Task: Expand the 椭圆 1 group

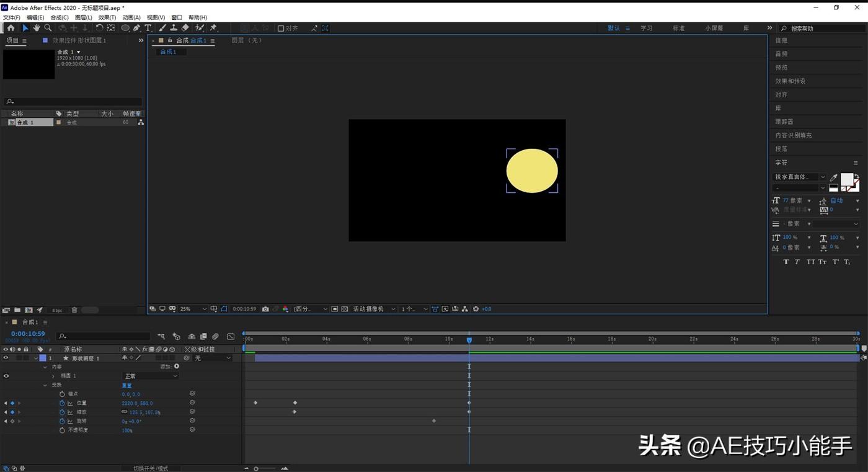Action: click(53, 376)
